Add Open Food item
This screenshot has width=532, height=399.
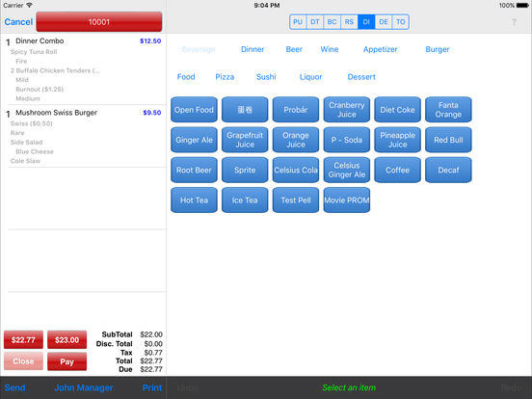pos(194,110)
